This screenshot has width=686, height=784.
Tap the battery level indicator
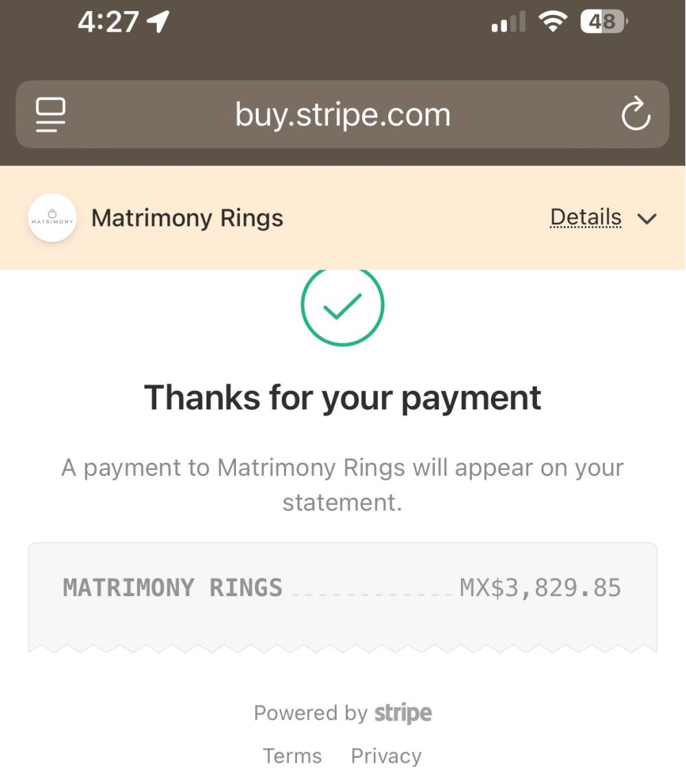point(603,22)
